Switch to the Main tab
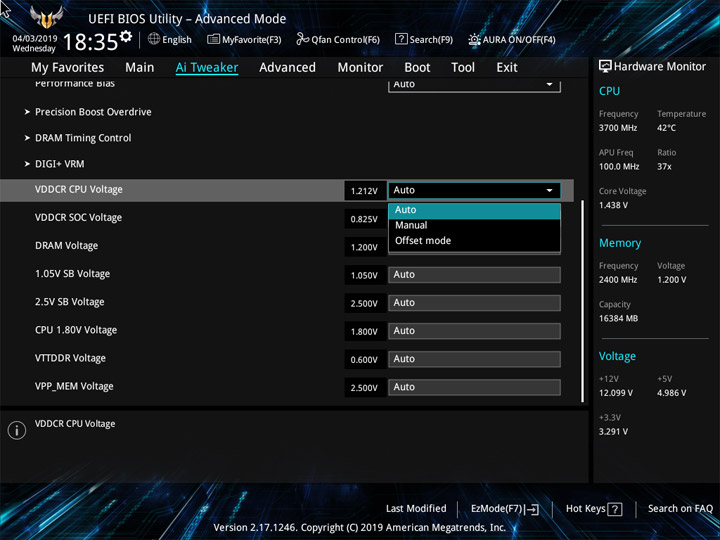 click(140, 68)
